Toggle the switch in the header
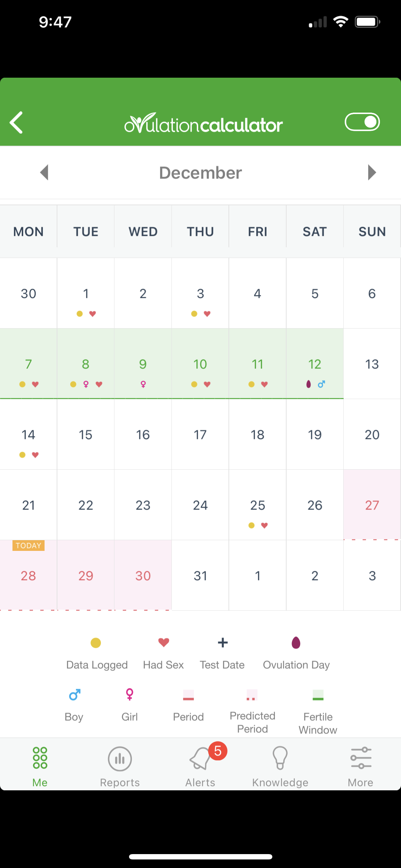 click(x=362, y=122)
